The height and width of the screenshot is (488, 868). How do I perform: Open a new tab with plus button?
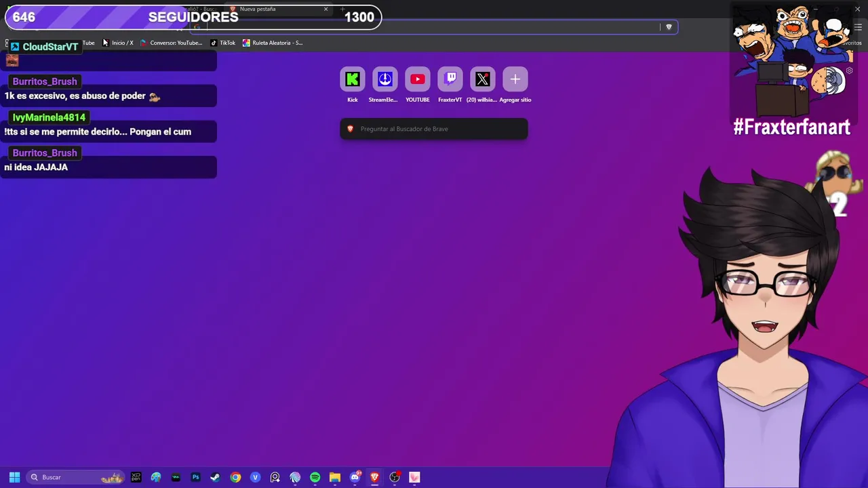342,9
